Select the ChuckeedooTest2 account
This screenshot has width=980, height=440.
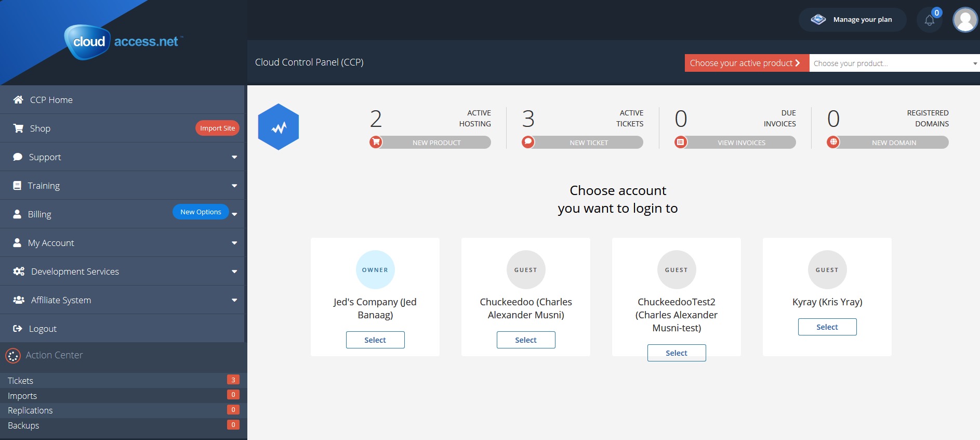pyautogui.click(x=677, y=353)
